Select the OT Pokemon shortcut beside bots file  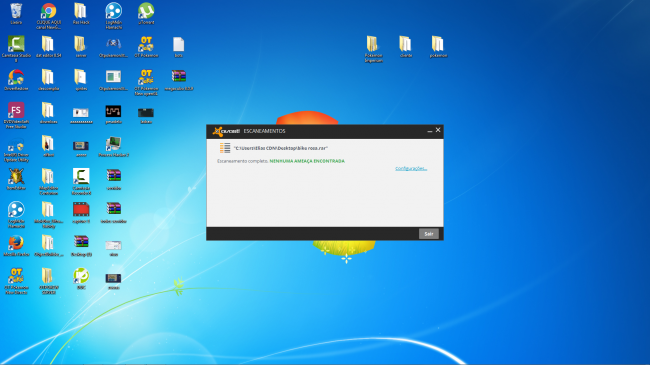146,46
